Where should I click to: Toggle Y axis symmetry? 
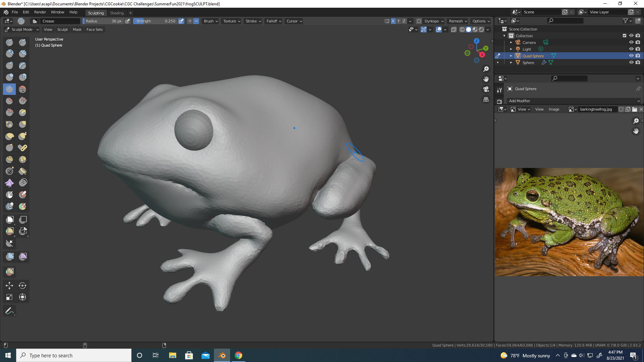tap(398, 21)
